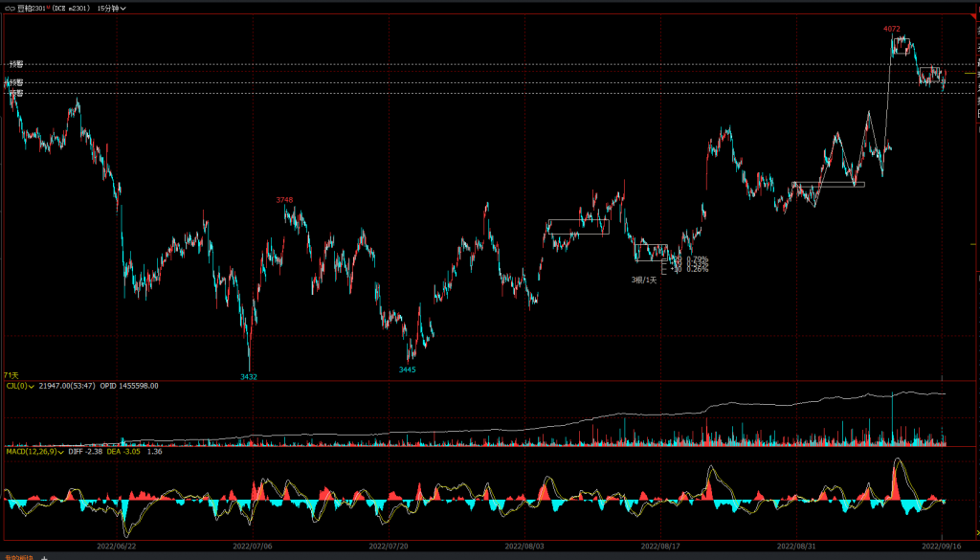Click the 3748 peak price label

coord(284,199)
